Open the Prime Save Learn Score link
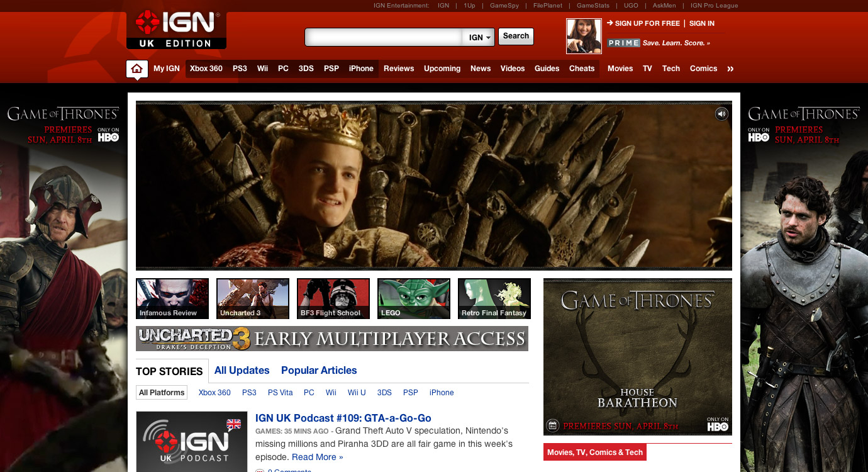The image size is (868, 472). click(x=659, y=43)
